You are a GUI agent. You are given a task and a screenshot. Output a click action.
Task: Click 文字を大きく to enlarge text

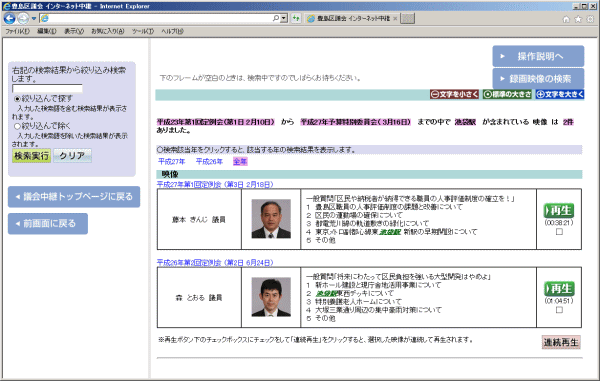tap(560, 94)
